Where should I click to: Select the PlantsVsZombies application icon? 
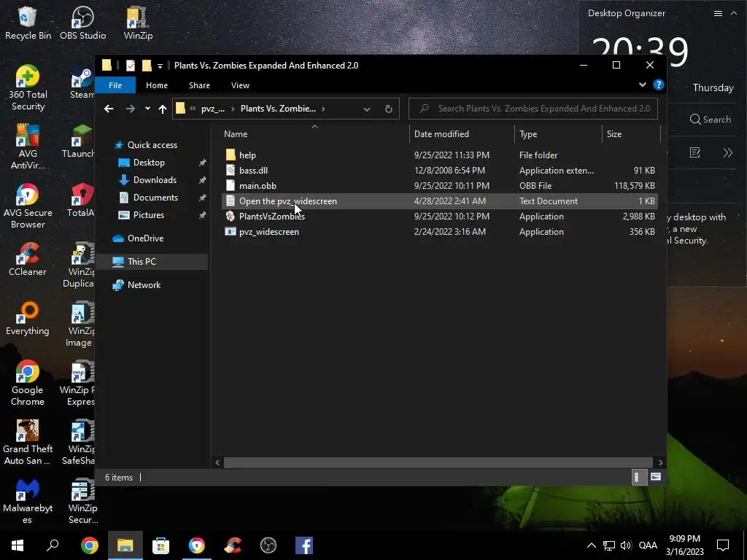[x=231, y=216]
